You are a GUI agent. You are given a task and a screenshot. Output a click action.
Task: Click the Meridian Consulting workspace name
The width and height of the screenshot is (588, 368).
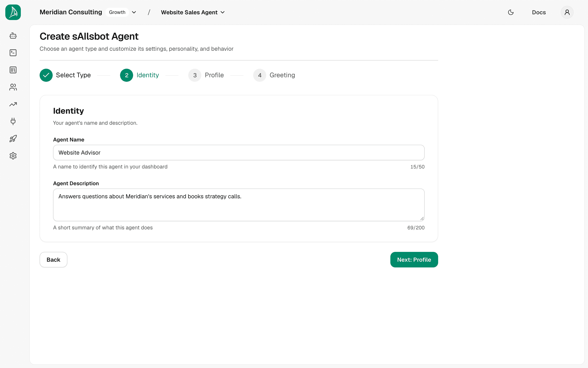point(71,12)
